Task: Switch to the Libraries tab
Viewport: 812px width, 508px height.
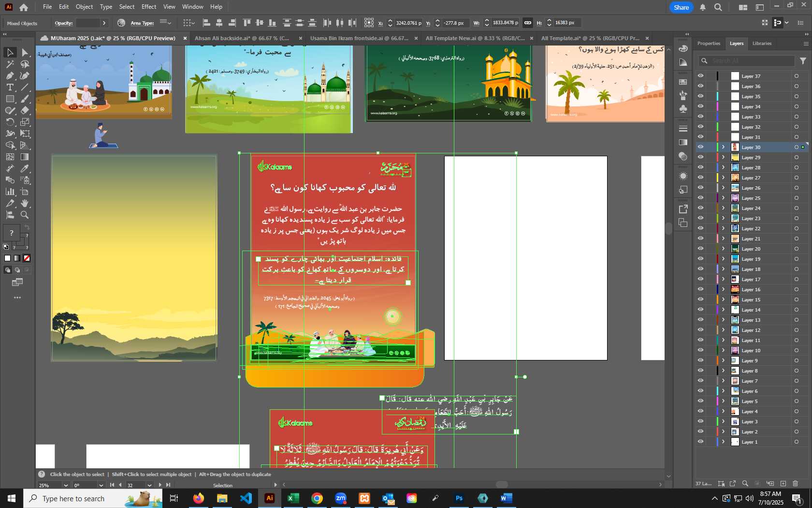Action: coord(762,44)
